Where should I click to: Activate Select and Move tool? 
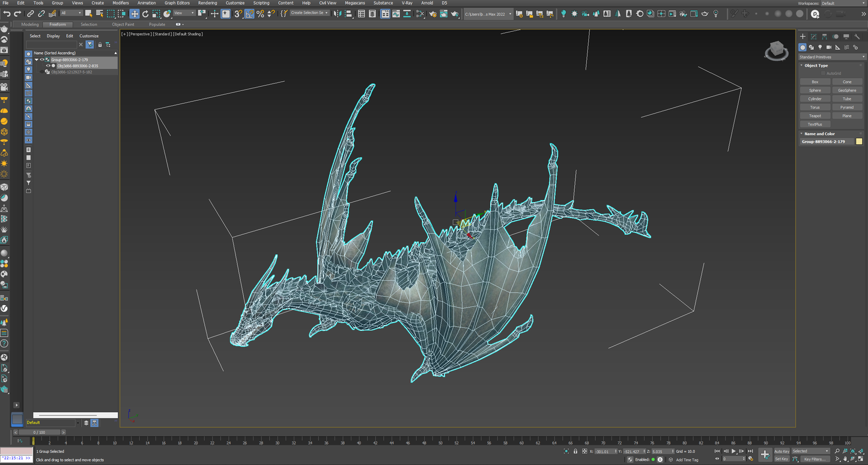135,13
